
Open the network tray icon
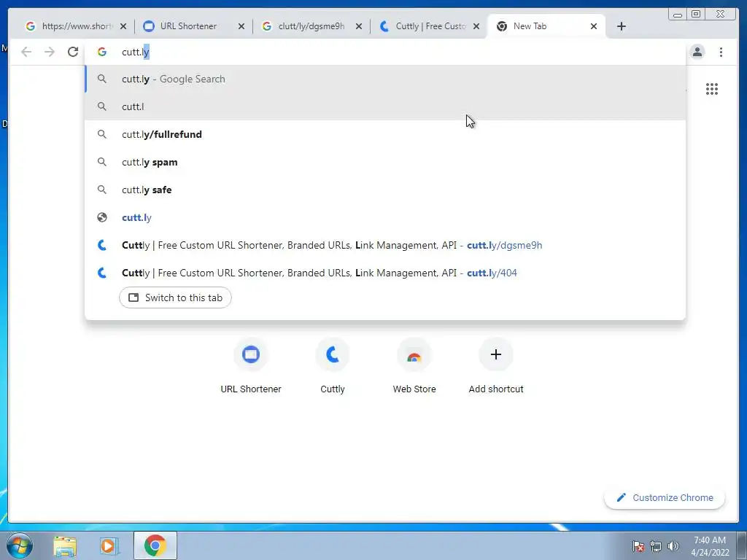(x=656, y=546)
